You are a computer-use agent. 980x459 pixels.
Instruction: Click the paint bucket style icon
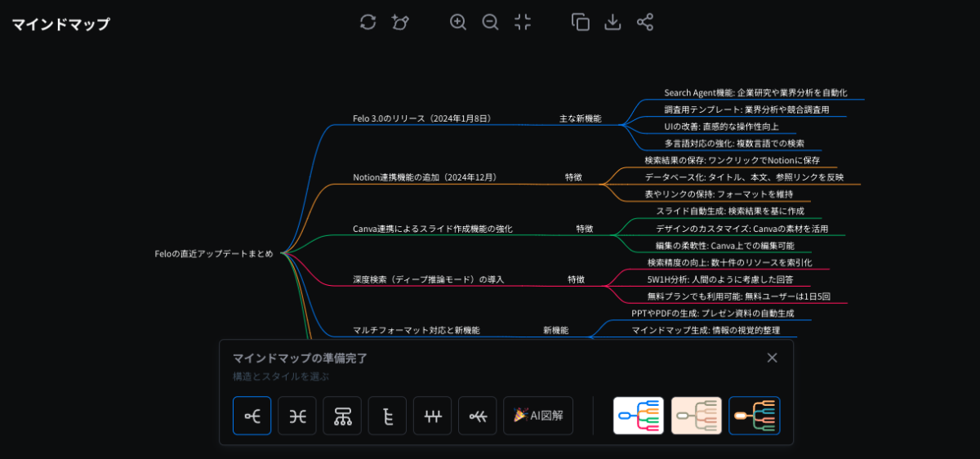400,22
